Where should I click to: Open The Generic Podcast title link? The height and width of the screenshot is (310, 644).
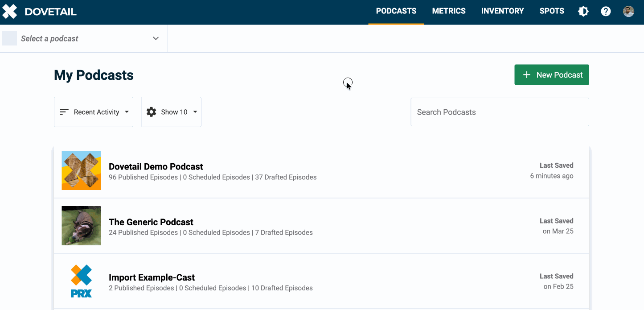151,222
